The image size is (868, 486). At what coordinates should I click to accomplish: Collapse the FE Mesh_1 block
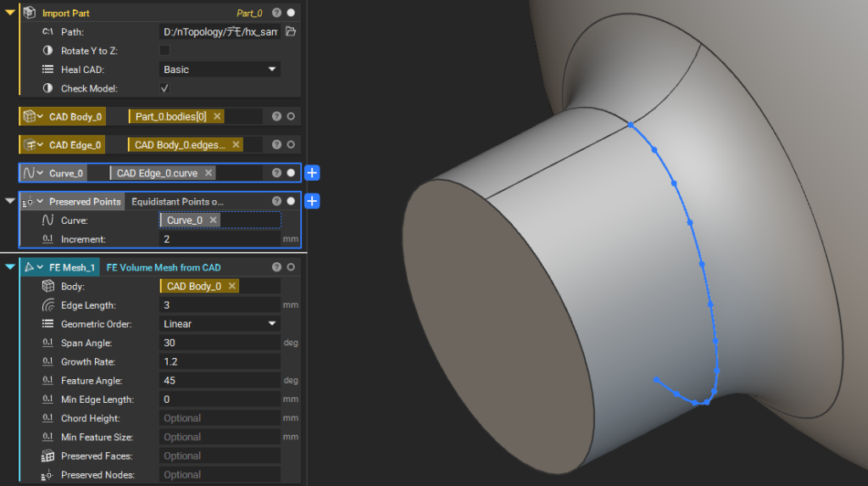pos(10,268)
